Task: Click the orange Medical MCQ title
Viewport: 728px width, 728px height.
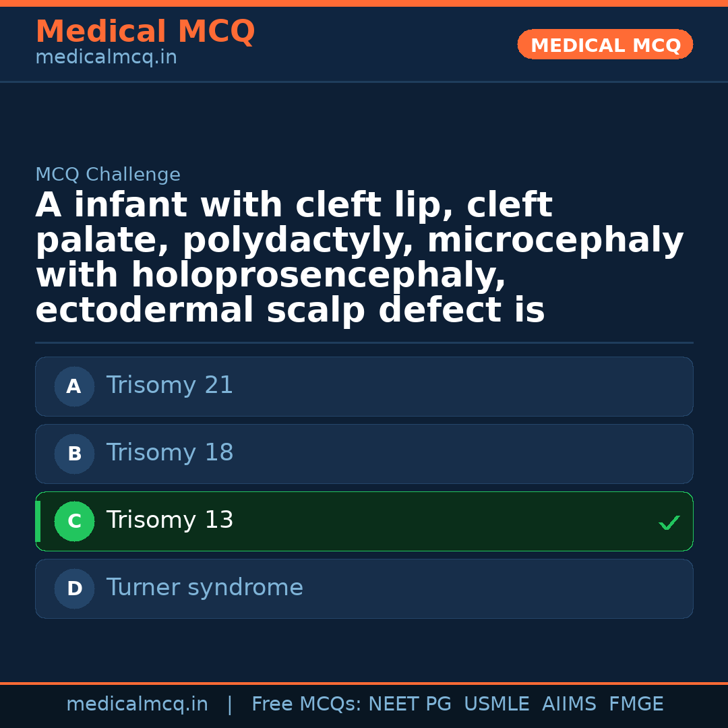Action: coord(145,32)
